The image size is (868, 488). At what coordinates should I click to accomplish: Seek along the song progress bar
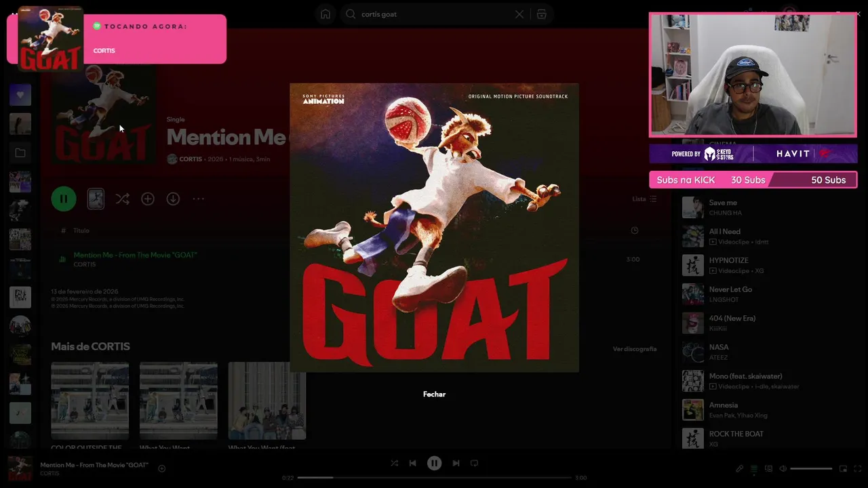click(x=434, y=478)
